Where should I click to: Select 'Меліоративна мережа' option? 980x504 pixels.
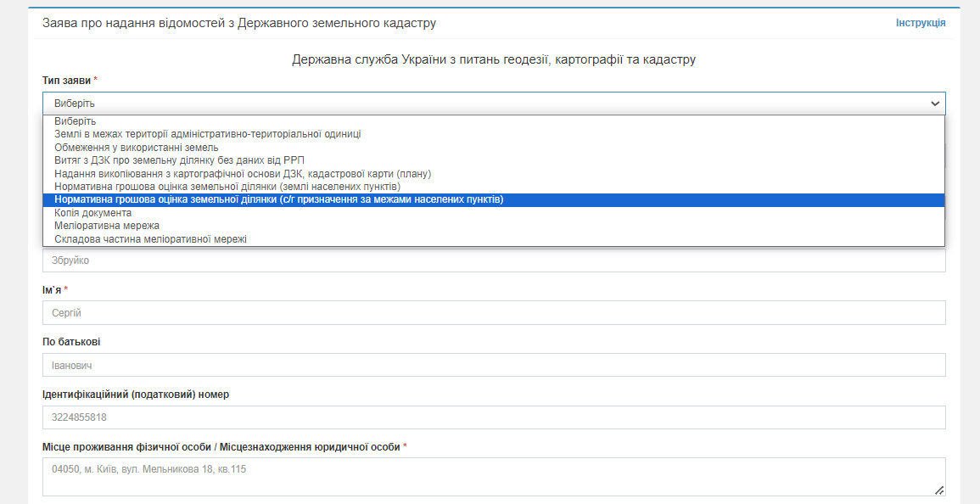[x=107, y=226]
